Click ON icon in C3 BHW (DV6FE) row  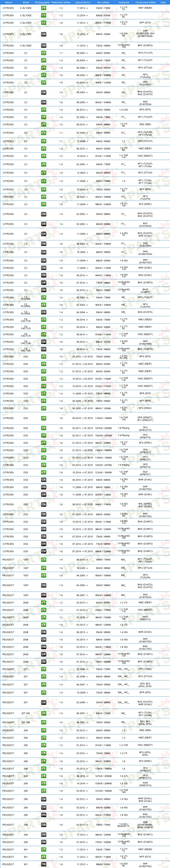(x=43, y=290)
